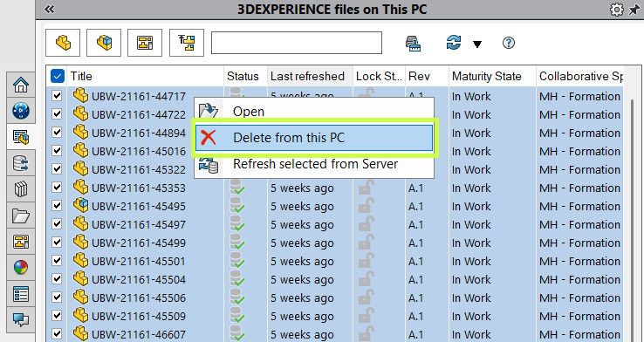The width and height of the screenshot is (644, 342).
Task: Sort by the Title column header
Action: 145,76
